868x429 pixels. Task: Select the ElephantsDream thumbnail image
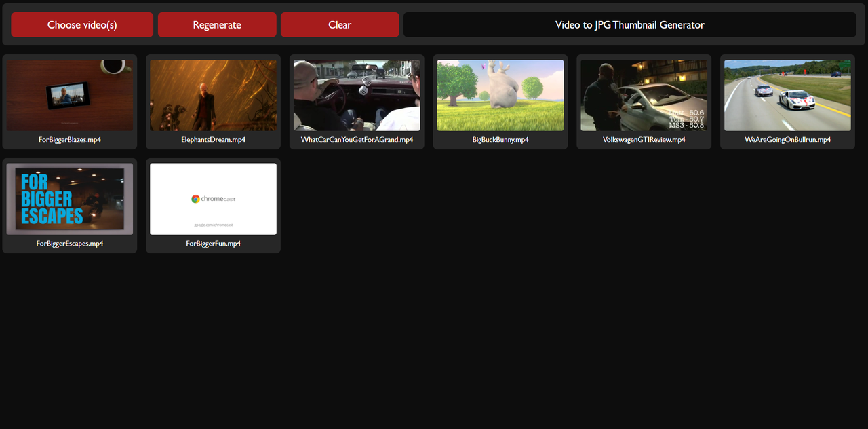(213, 95)
